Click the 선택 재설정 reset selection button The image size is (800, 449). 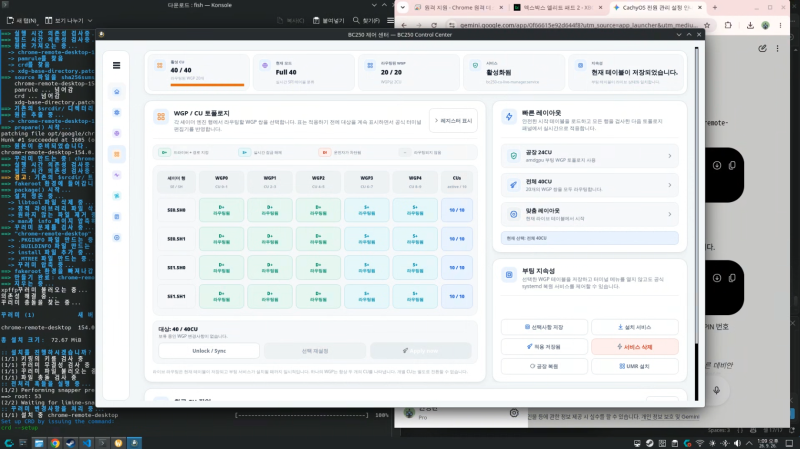click(315, 351)
